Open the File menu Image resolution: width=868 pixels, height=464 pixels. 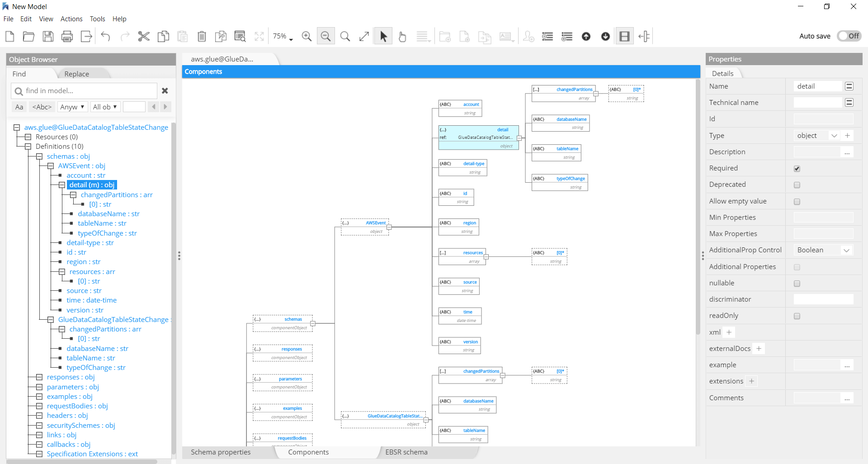(9, 19)
